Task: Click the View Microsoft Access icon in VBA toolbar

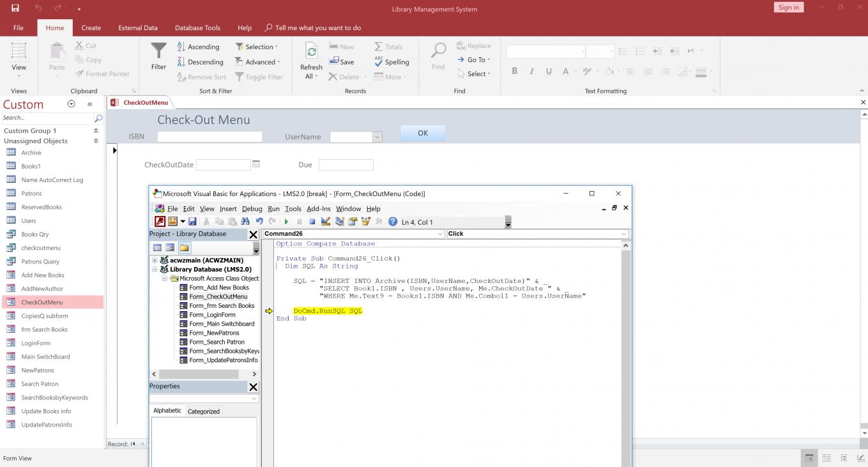Action: (x=159, y=222)
